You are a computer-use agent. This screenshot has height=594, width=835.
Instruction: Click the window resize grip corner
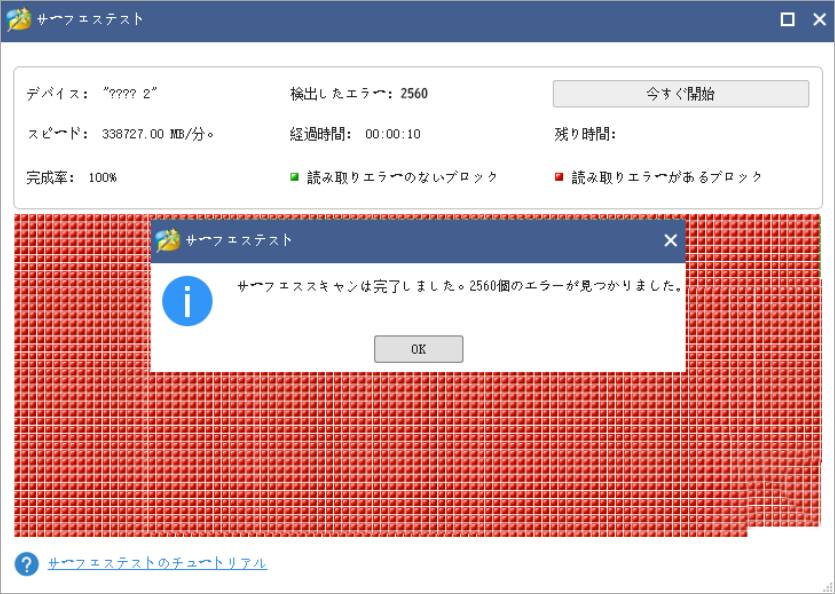(828, 587)
